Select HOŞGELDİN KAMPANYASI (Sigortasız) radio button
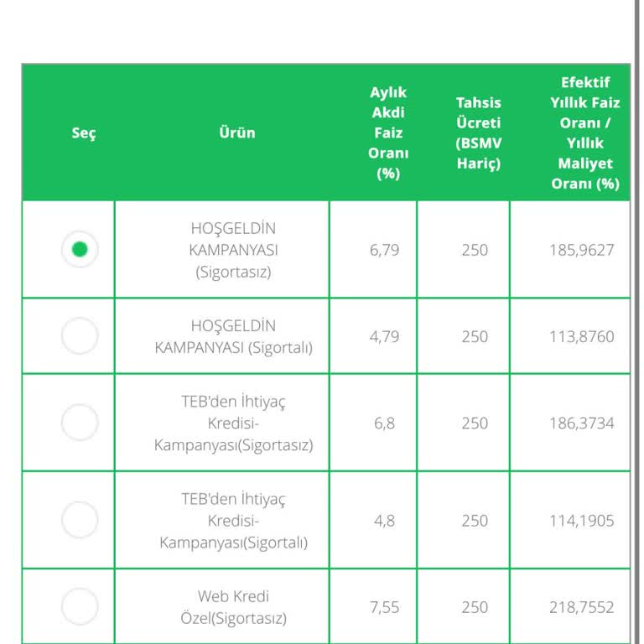This screenshot has height=644, width=644. pos(80,249)
